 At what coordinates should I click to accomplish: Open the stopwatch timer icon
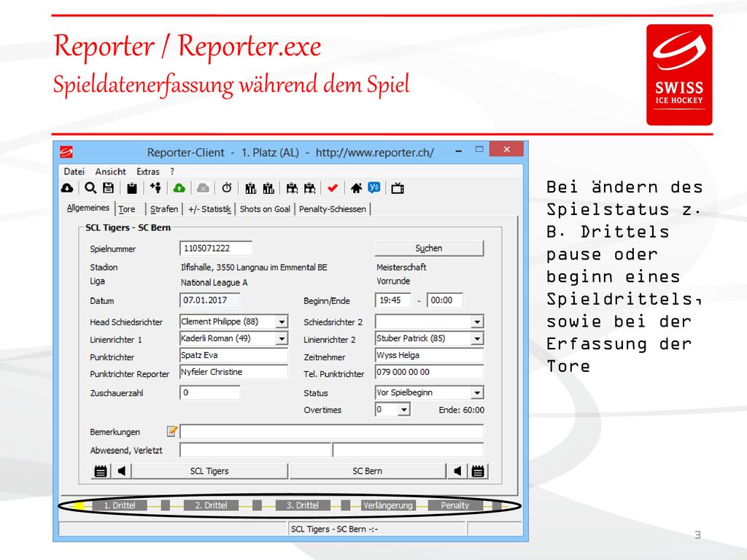coord(227,187)
